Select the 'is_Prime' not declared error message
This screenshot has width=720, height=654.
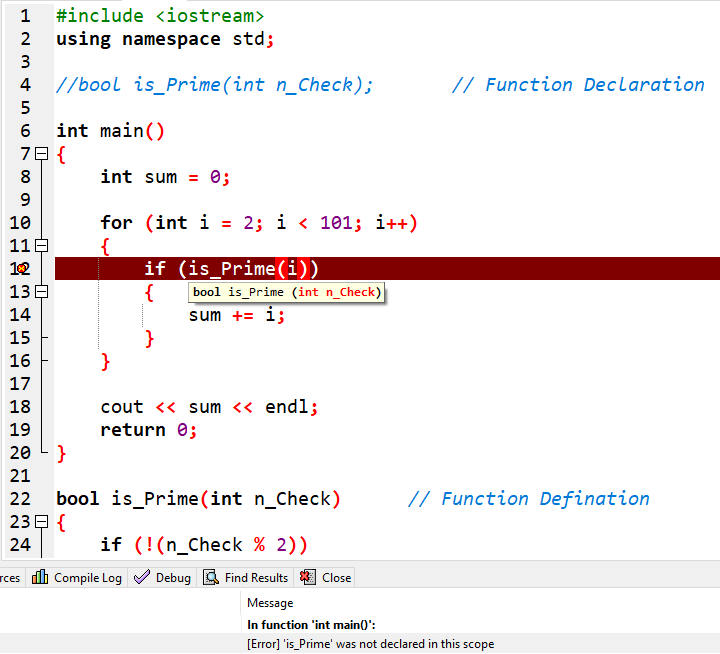pyautogui.click(x=371, y=644)
